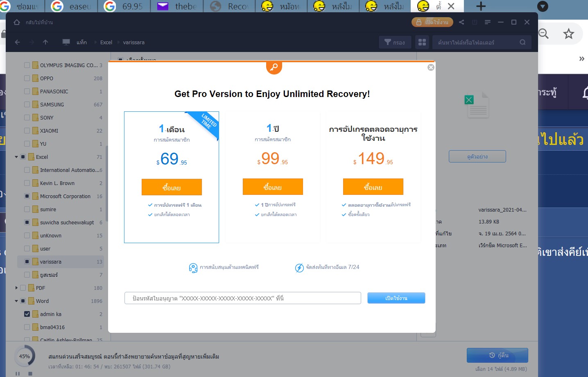Switch to the 'Recov' browser tab

point(229,6)
